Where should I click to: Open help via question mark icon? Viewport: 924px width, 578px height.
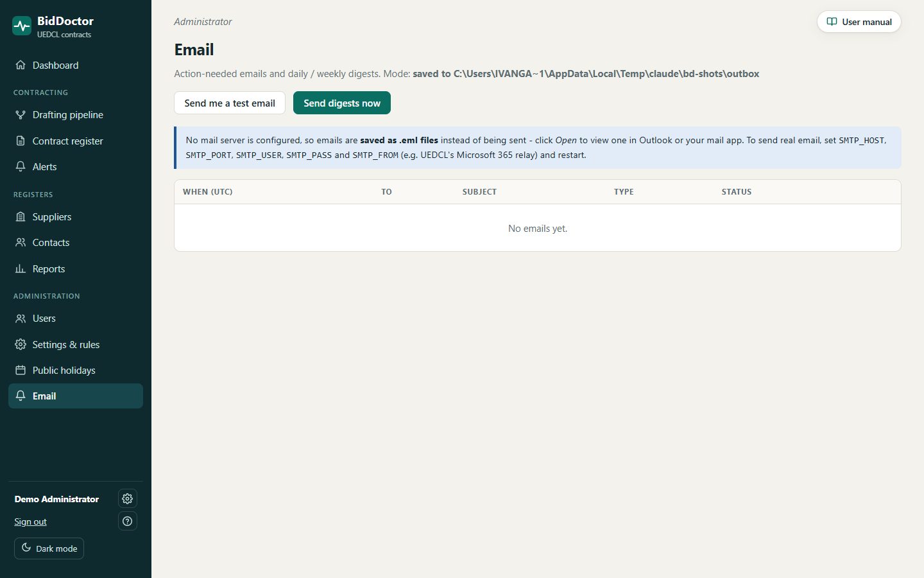click(128, 521)
